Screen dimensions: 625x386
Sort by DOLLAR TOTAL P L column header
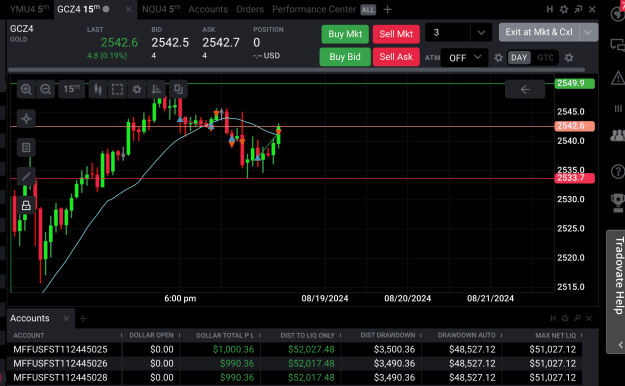(x=225, y=335)
